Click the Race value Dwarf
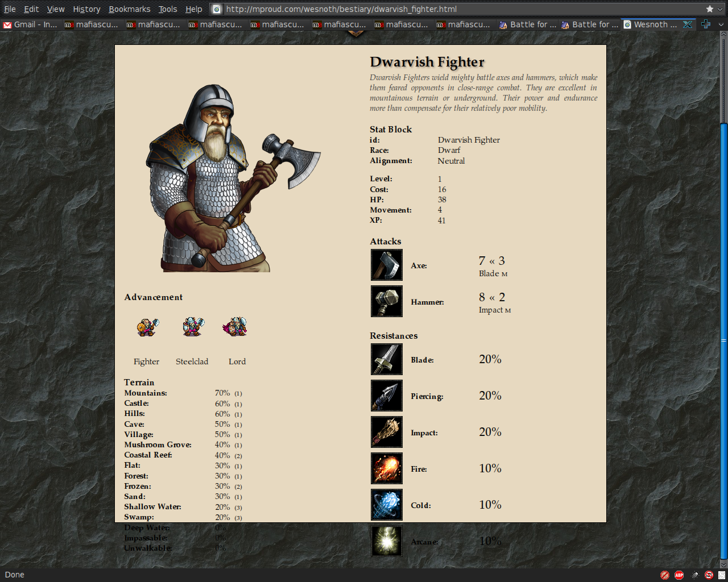This screenshot has height=582, width=728. pyautogui.click(x=449, y=150)
